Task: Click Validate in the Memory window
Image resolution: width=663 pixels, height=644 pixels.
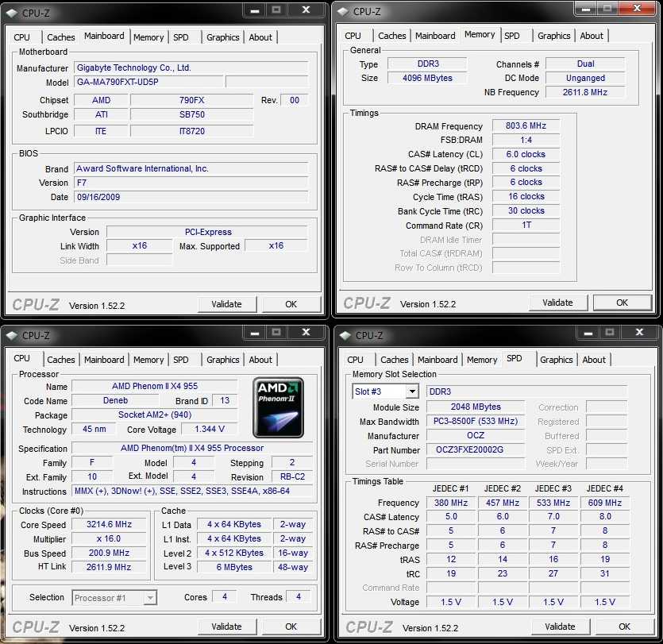Action: tap(557, 303)
